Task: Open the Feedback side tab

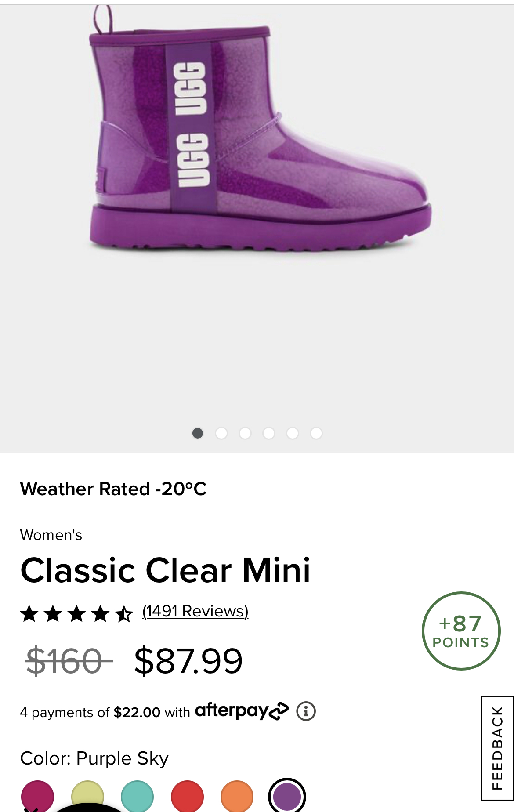Action: (497, 748)
